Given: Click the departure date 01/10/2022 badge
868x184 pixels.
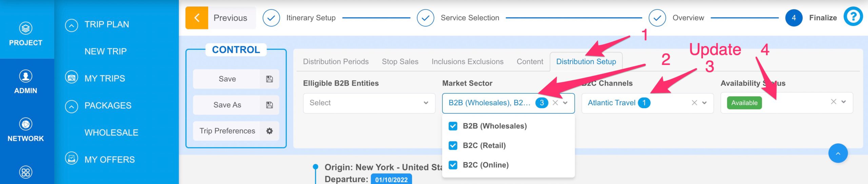Looking at the screenshot, I should [391, 179].
